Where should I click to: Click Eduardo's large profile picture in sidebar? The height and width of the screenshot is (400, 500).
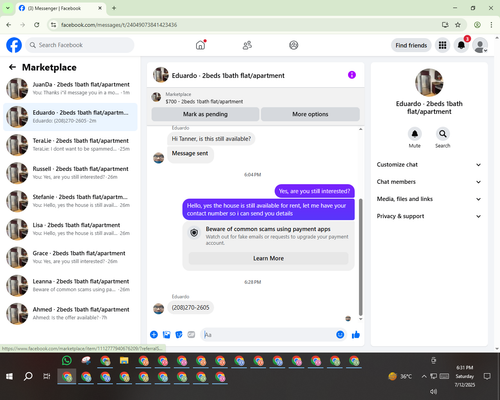[x=429, y=83]
